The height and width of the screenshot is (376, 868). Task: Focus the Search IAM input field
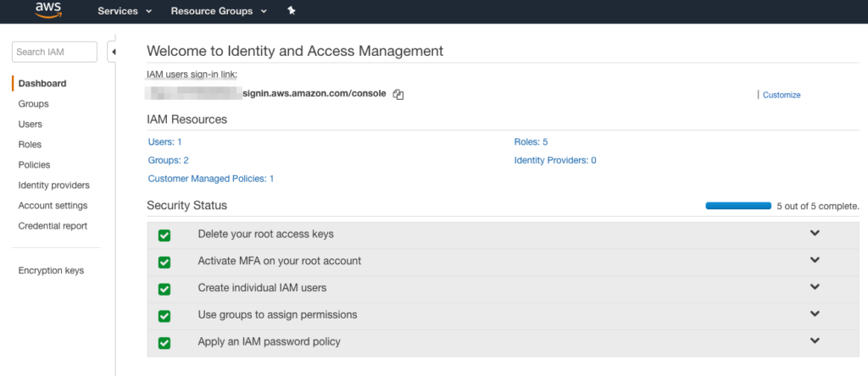(54, 52)
